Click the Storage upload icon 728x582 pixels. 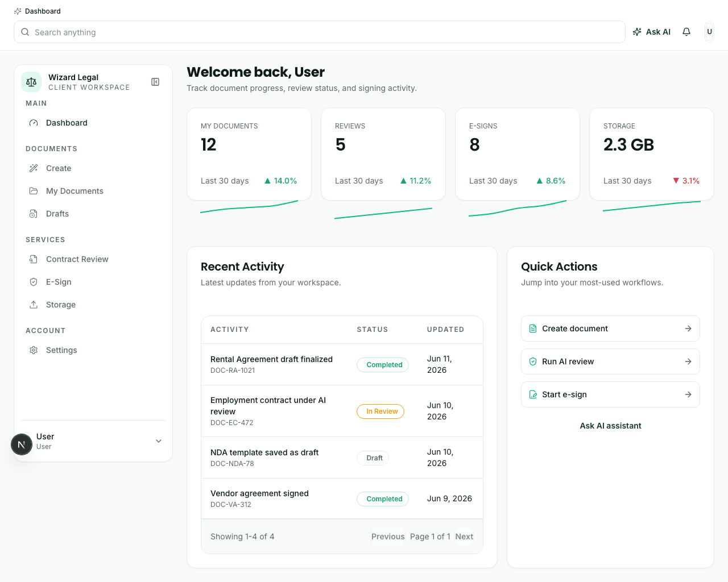34,305
